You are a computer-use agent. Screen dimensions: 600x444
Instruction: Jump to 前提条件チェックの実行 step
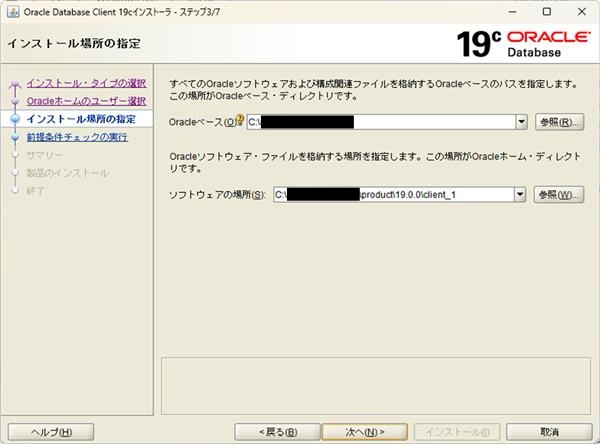coord(77,137)
